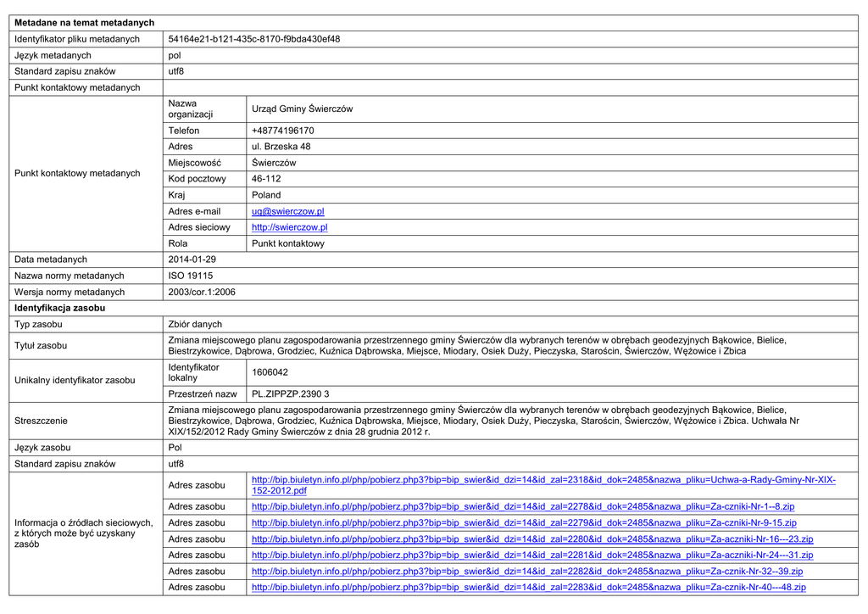Select the namespace value PL.ZIPPZP.2390 3
This screenshot has width=868, height=614.
[x=290, y=394]
